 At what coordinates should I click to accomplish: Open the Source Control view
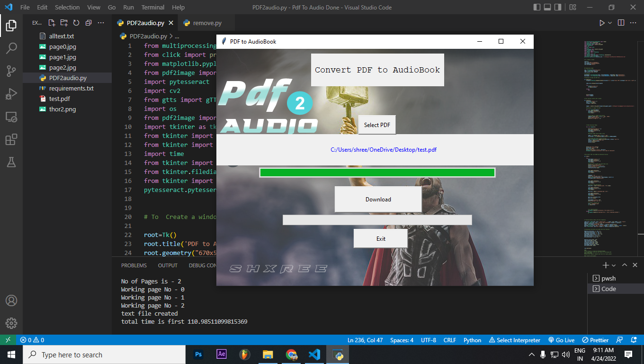(11, 71)
